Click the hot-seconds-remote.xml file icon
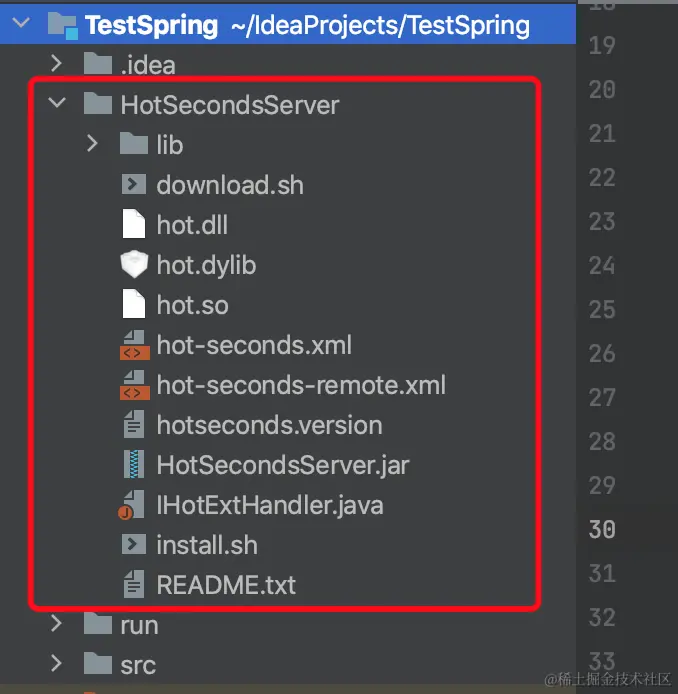The width and height of the screenshot is (678, 694). pyautogui.click(x=133, y=385)
